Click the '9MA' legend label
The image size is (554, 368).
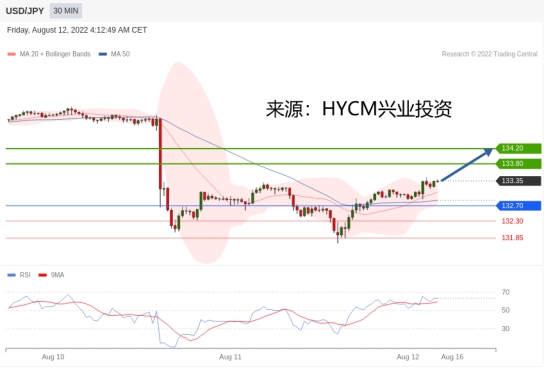click(x=57, y=275)
